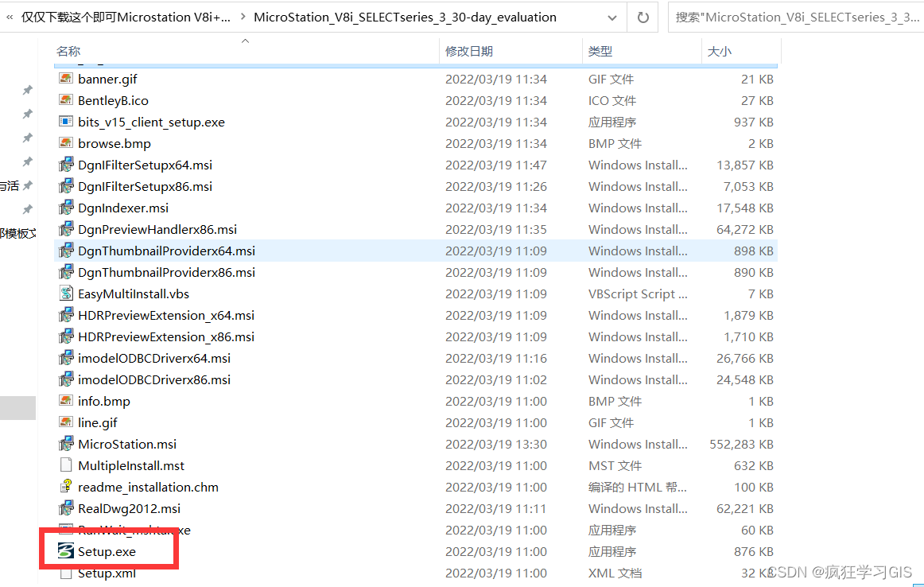The width and height of the screenshot is (924, 587).
Task: Click the DgnIFilterSetupx64.msi installer icon
Action: click(x=66, y=165)
